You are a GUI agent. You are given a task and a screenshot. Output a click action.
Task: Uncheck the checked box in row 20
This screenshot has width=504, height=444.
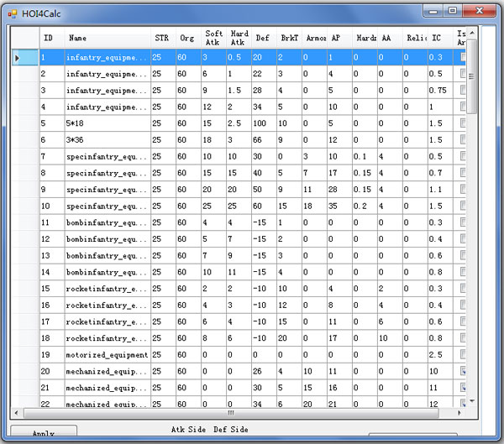point(462,370)
